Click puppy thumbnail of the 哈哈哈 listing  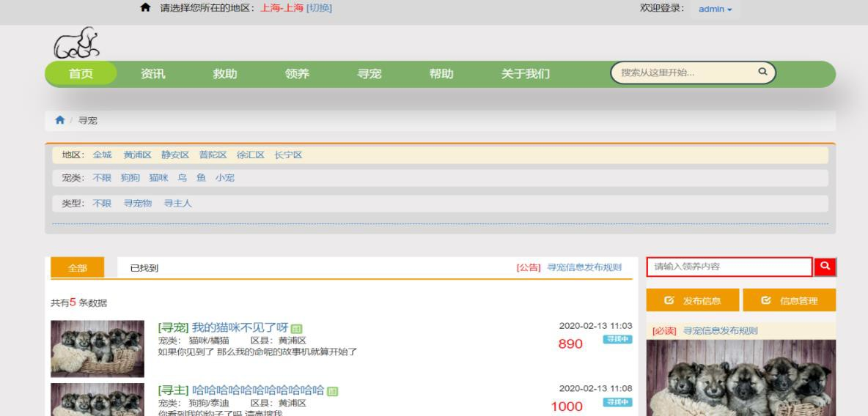pyautogui.click(x=98, y=399)
